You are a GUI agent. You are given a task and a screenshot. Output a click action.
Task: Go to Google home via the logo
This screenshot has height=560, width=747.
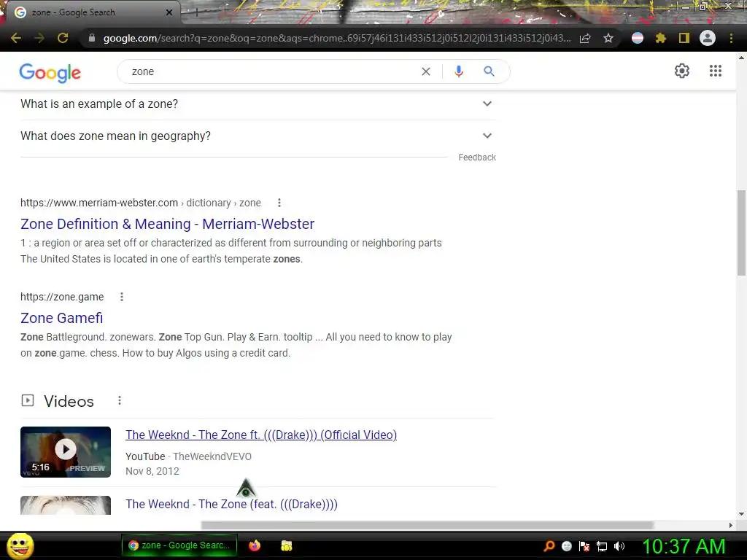50,72
